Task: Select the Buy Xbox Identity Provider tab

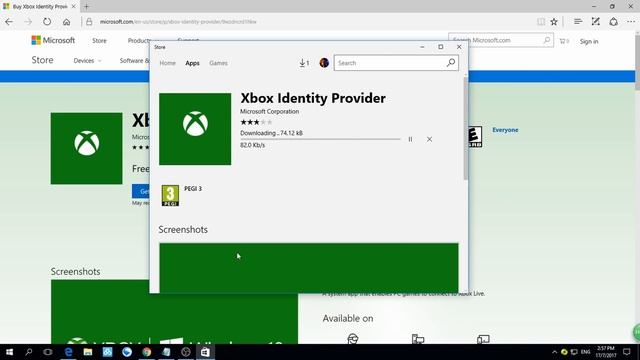Action: coord(40,7)
